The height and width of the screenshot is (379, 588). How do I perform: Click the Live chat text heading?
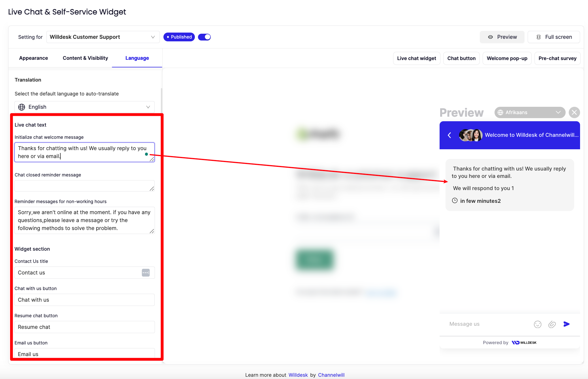[30, 125]
